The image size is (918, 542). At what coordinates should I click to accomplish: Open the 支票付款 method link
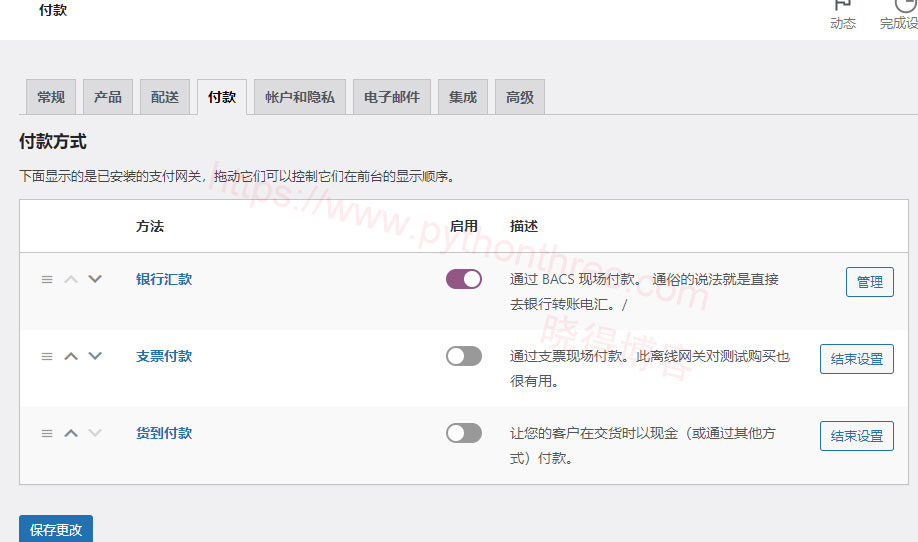[164, 356]
